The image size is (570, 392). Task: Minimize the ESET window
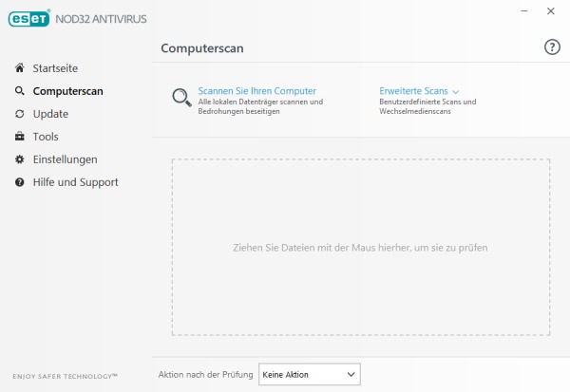tap(524, 11)
